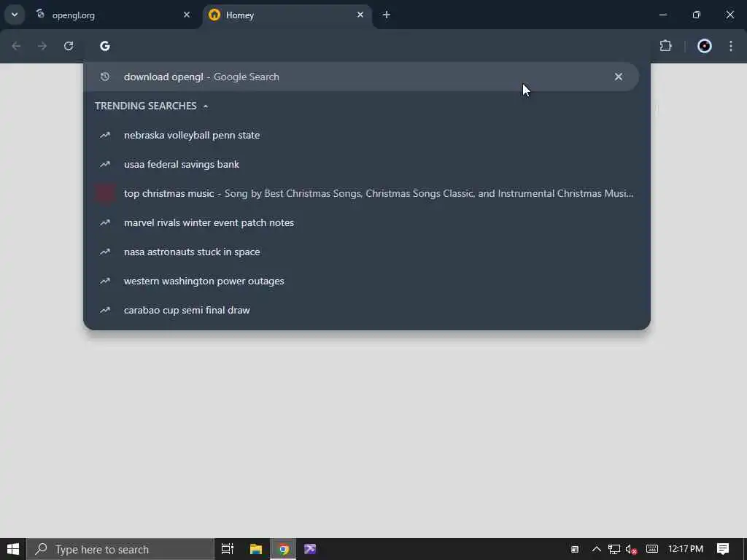
Task: Open the network status tray icon
Action: 614,549
